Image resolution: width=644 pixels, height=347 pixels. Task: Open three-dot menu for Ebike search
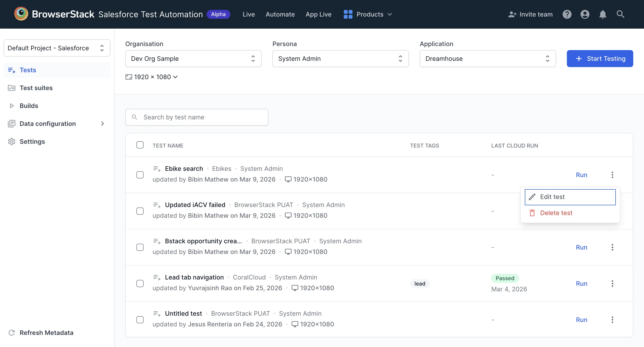tap(612, 175)
